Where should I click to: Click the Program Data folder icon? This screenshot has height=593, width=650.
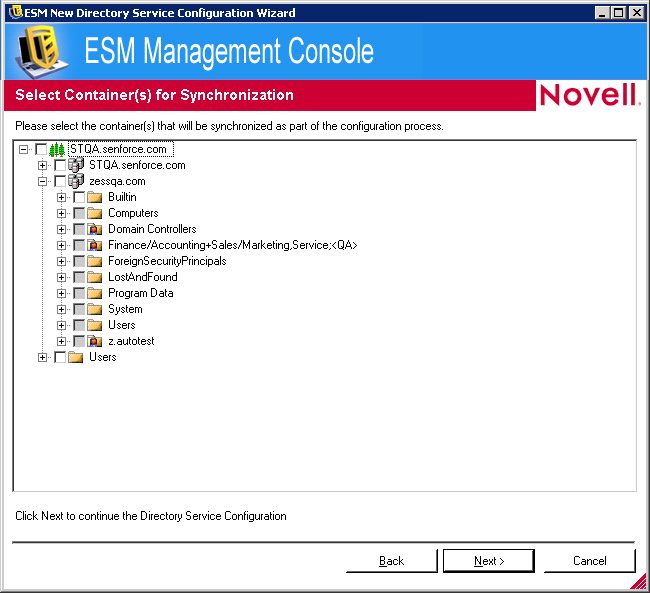pos(95,293)
